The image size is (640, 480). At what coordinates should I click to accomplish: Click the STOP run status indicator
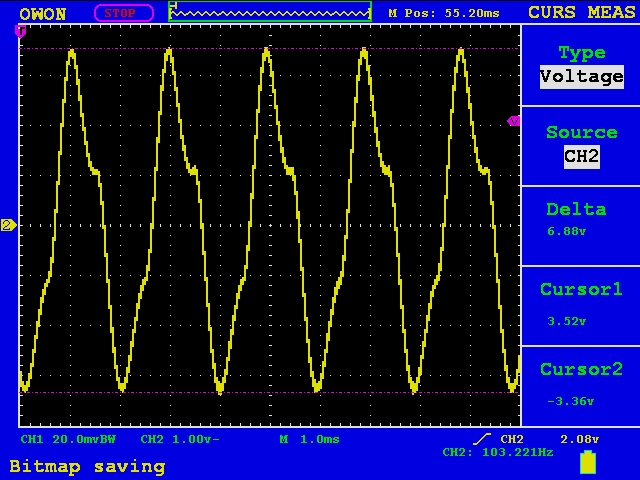tap(123, 13)
